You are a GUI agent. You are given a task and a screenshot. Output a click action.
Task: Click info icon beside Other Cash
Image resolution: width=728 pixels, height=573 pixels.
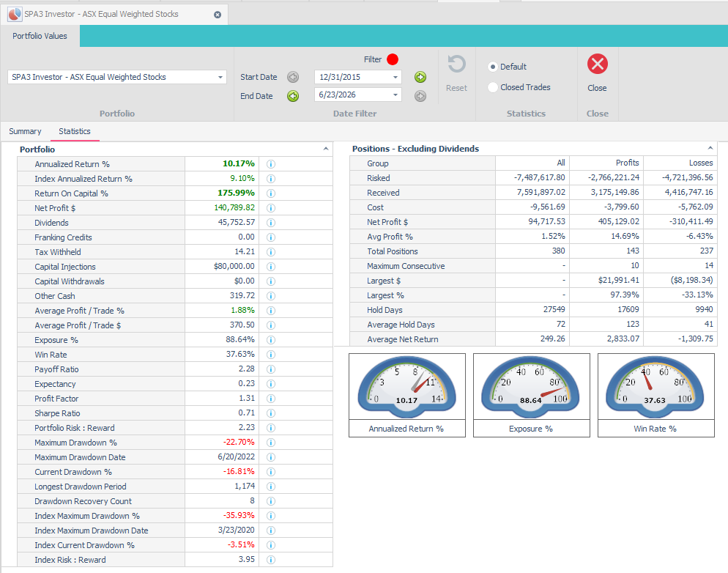(x=271, y=296)
